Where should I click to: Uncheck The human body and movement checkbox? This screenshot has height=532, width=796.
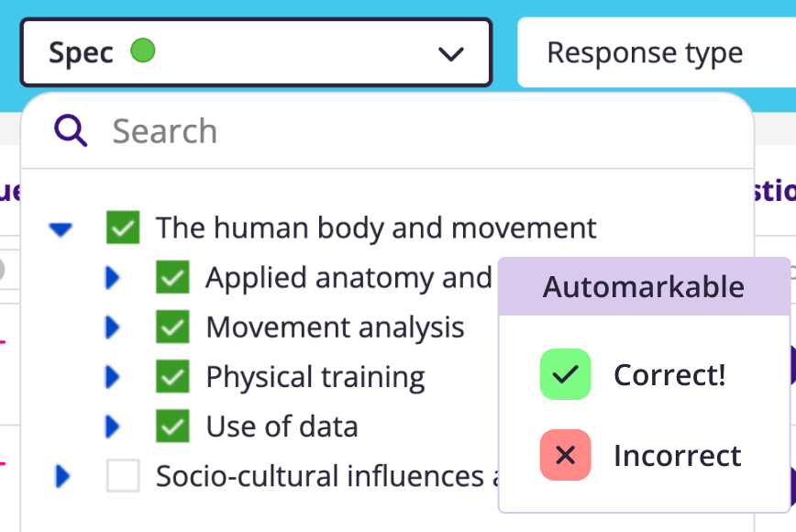123,227
